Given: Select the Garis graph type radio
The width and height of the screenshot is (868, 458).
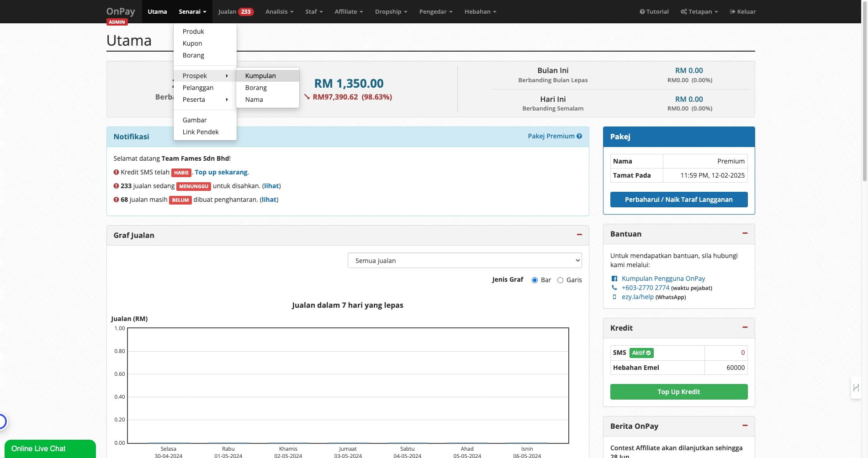Looking at the screenshot, I should coord(560,280).
